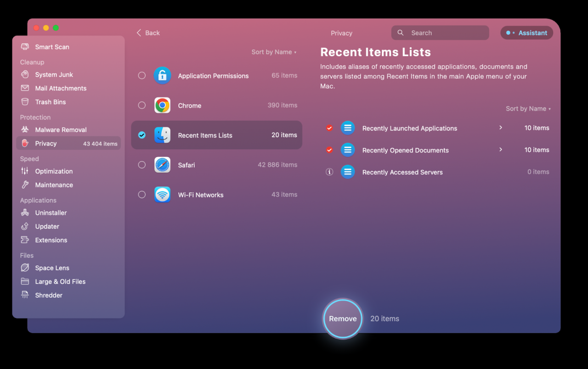The width and height of the screenshot is (588, 369).
Task: Click the Maintenance wrench icon
Action: tap(25, 185)
